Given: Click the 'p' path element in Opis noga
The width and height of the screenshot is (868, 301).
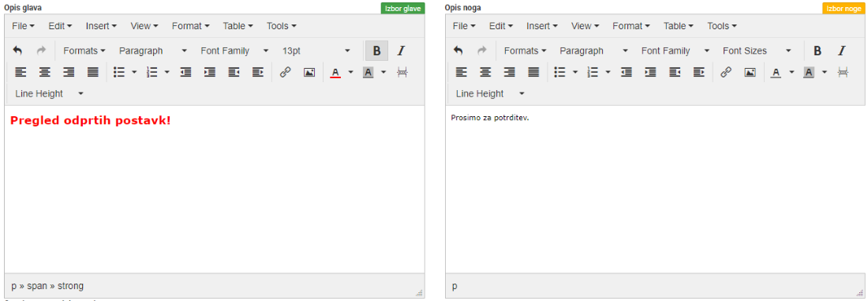Looking at the screenshot, I should 455,287.
